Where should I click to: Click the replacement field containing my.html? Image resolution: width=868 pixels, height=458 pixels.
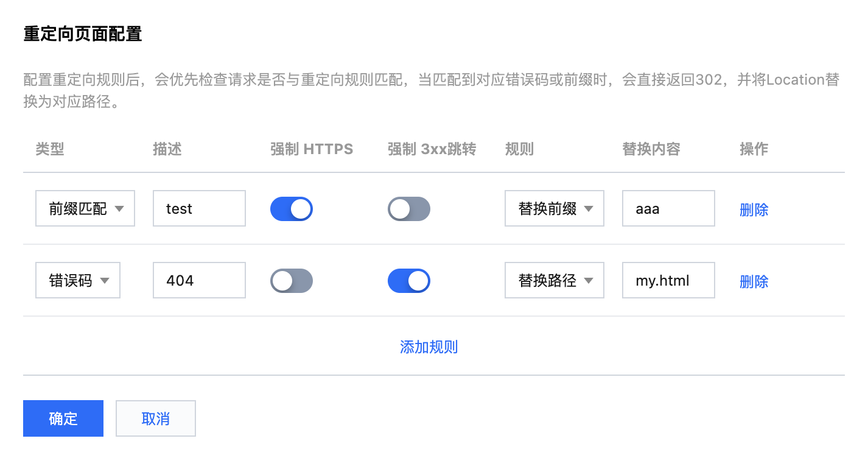[668, 281]
